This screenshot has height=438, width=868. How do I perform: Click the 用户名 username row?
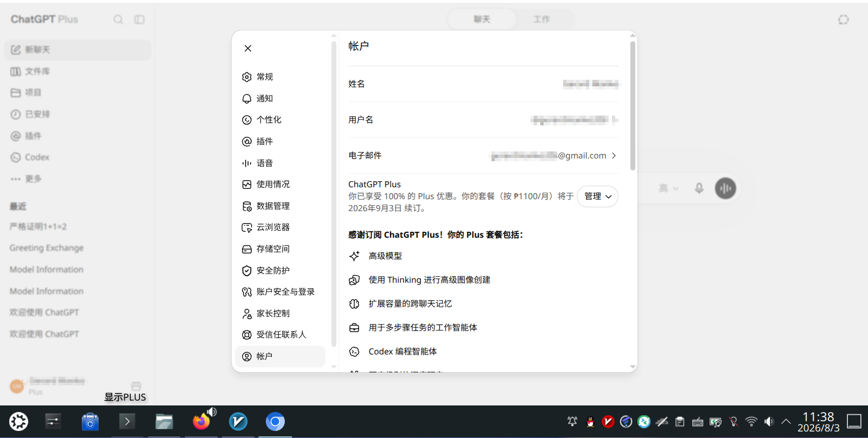(x=483, y=120)
